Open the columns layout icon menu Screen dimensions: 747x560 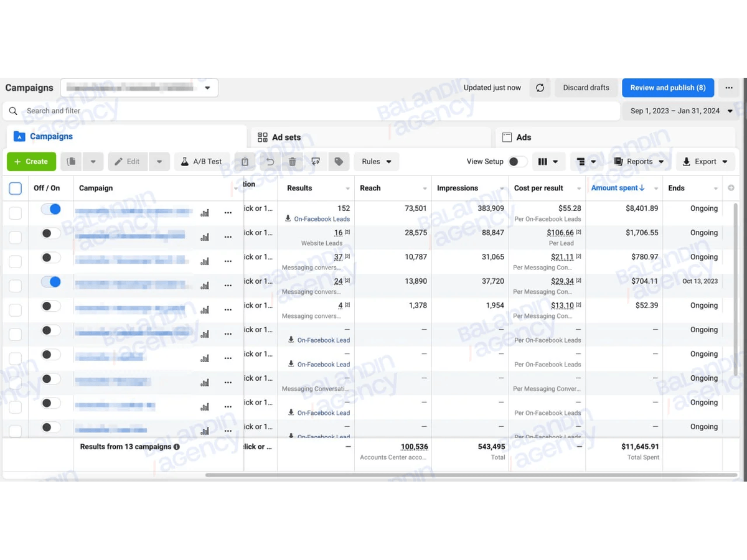(548, 162)
